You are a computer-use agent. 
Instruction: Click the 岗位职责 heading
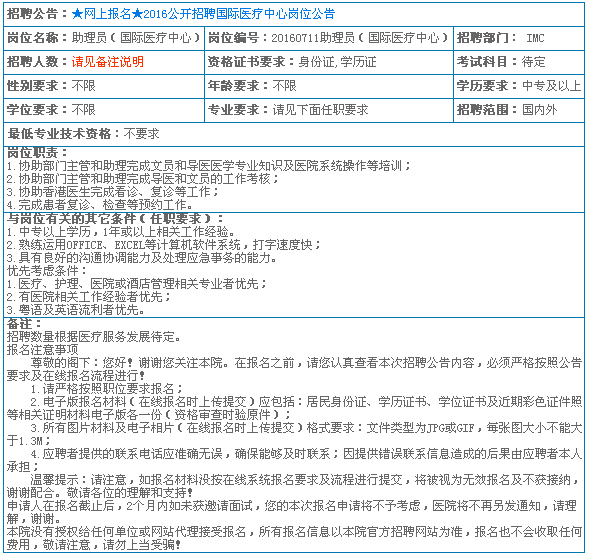(37, 152)
